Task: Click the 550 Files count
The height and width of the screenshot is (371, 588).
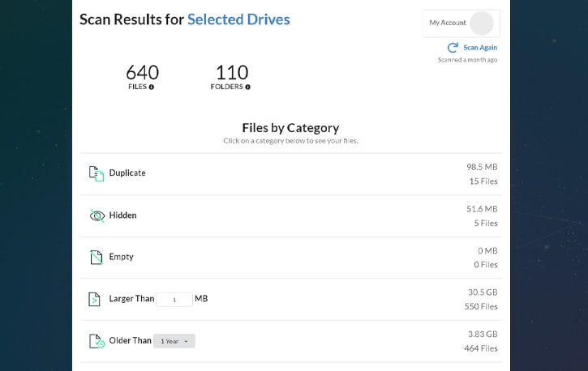Action: point(481,307)
